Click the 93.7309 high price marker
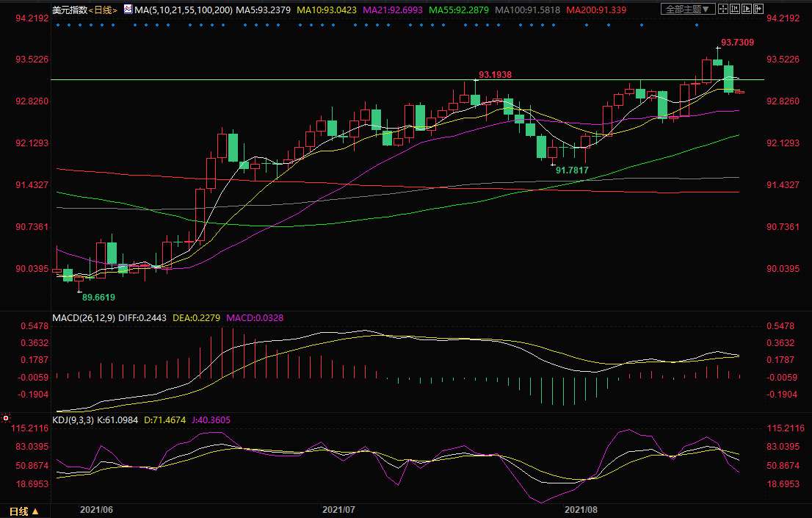This screenshot has height=518, width=812. [738, 43]
